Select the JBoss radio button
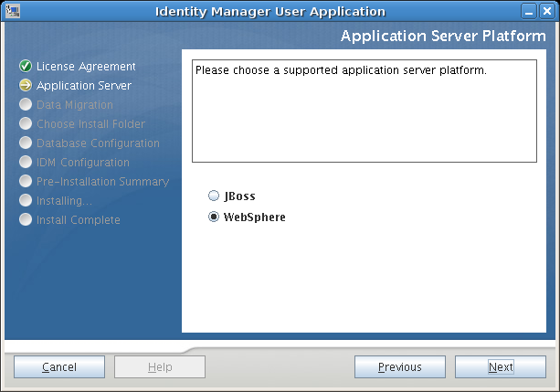The width and height of the screenshot is (560, 392). (x=214, y=196)
